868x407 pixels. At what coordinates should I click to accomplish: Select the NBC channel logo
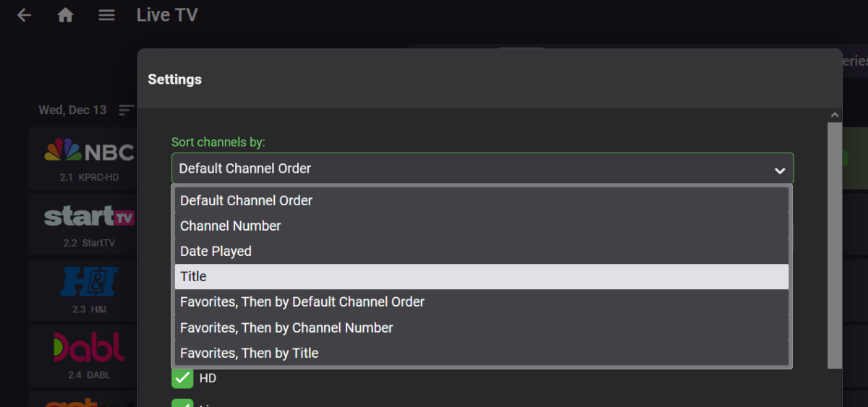[x=90, y=152]
